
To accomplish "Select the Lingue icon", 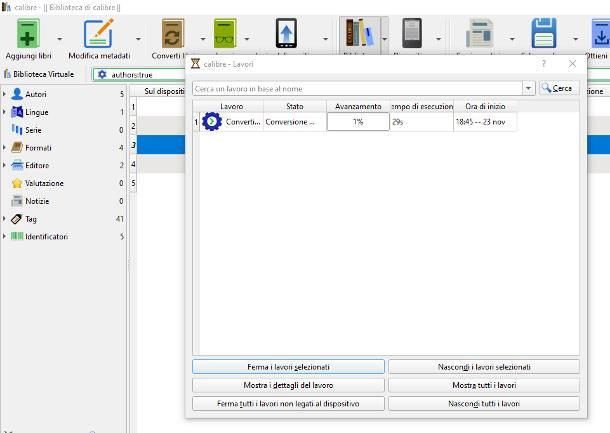I will click(17, 112).
